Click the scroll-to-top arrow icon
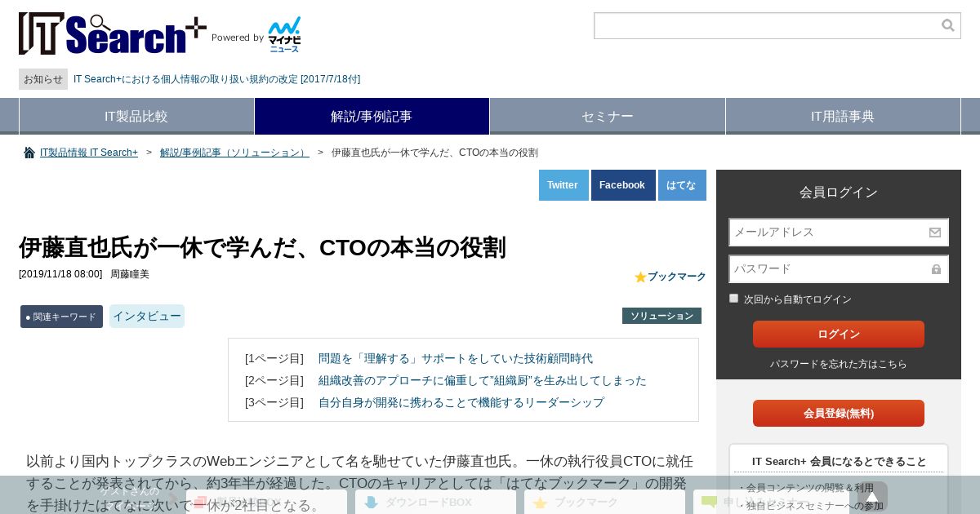This screenshot has width=980, height=514. click(872, 497)
